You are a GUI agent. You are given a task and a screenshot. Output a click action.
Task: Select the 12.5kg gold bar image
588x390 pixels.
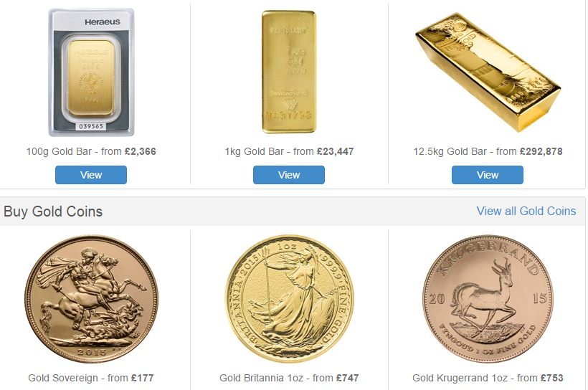click(x=488, y=72)
